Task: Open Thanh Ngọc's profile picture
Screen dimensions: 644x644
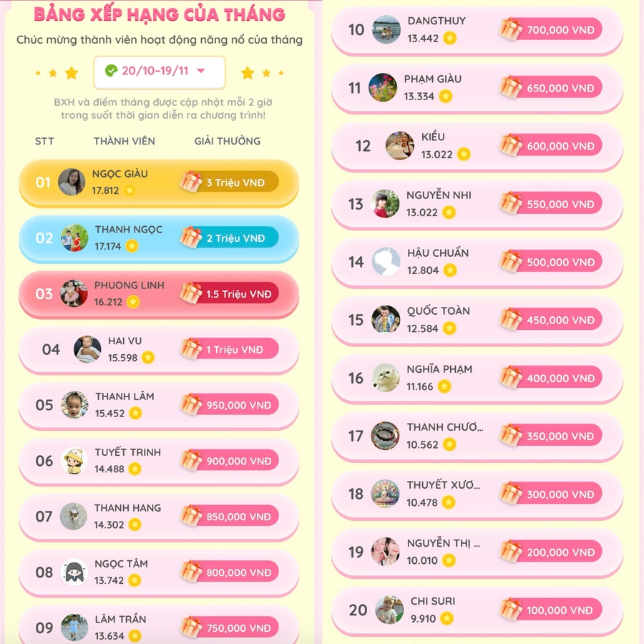Action: (x=74, y=238)
